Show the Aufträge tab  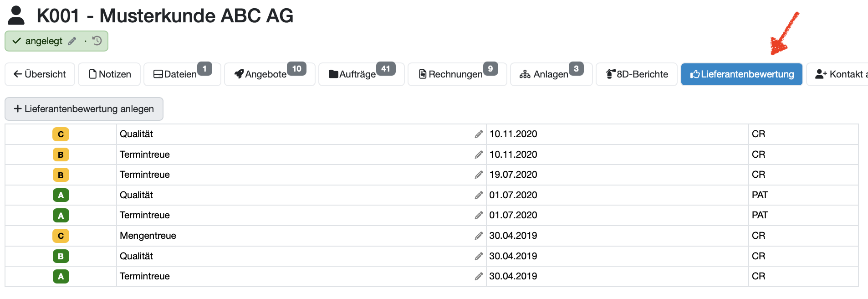click(362, 74)
